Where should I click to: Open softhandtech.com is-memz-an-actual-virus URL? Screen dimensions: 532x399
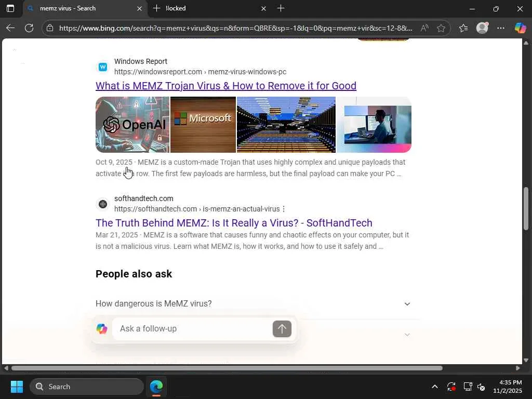point(197,209)
